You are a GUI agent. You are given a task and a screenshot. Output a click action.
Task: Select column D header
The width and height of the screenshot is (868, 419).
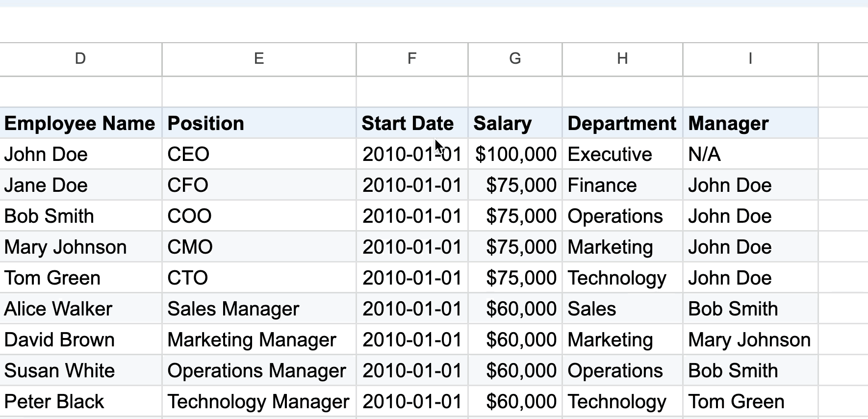click(80, 59)
